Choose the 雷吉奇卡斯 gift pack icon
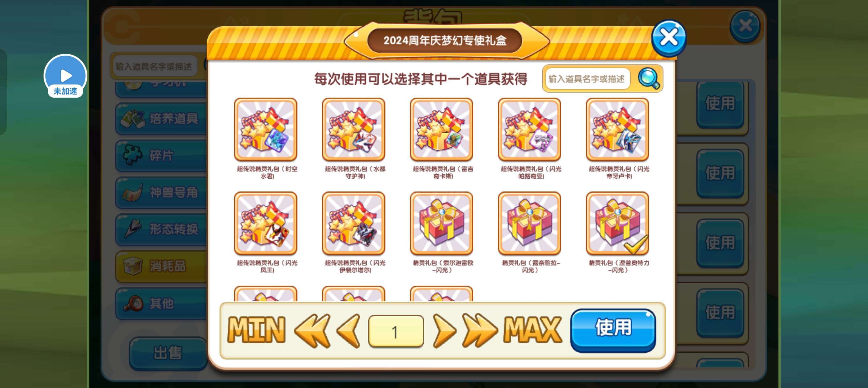Screen dimensions: 868x388 (442, 129)
